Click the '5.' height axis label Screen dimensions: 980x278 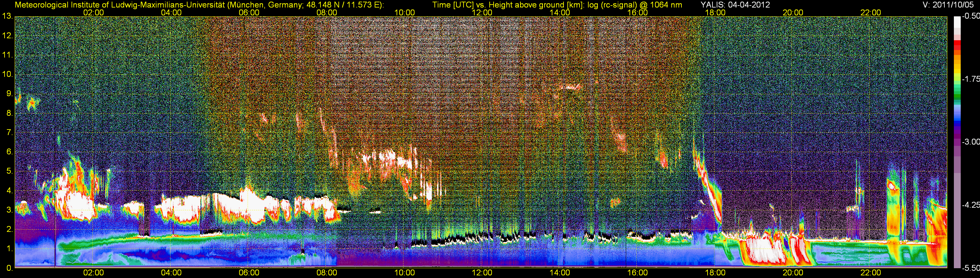[9, 171]
